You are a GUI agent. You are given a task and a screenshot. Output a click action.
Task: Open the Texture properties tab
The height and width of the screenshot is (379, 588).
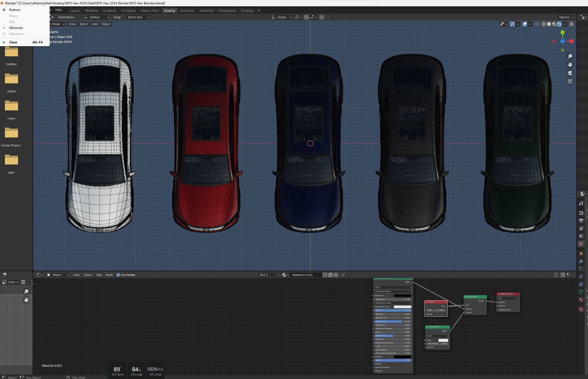[x=581, y=309]
